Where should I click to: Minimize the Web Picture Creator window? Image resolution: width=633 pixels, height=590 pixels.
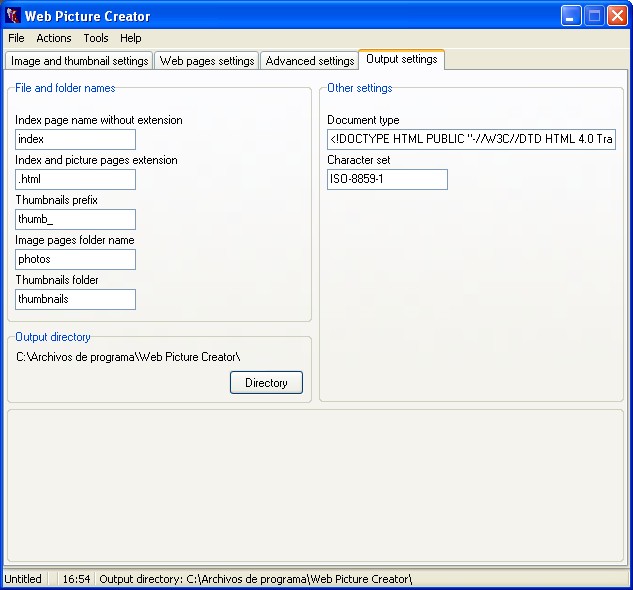(x=571, y=16)
